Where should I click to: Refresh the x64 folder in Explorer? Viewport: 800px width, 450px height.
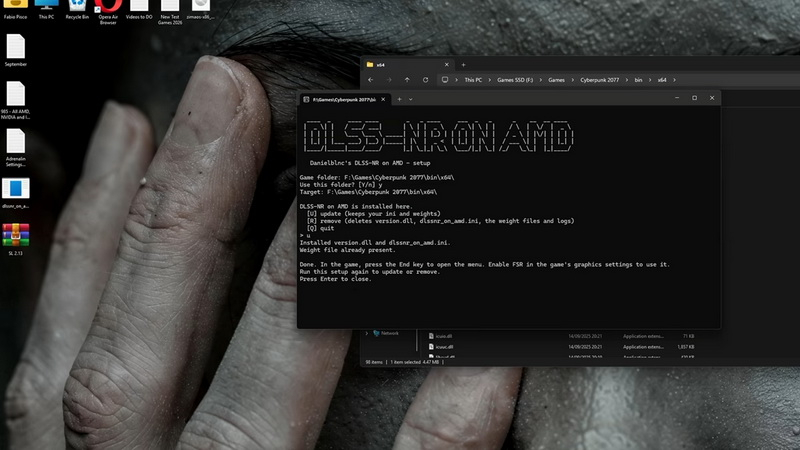click(x=426, y=80)
